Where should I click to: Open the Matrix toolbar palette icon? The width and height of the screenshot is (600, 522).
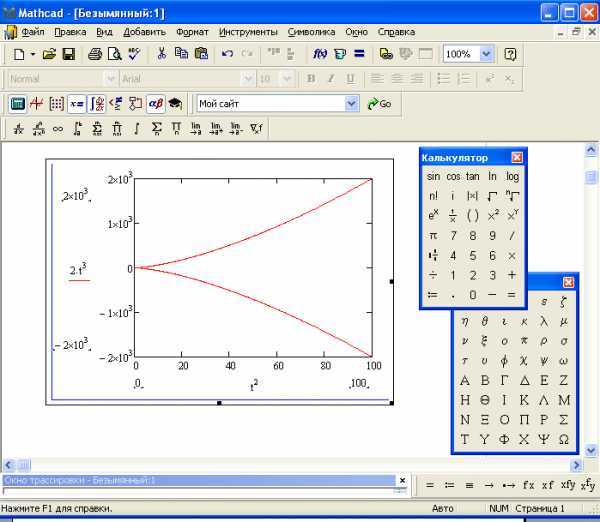(x=57, y=103)
